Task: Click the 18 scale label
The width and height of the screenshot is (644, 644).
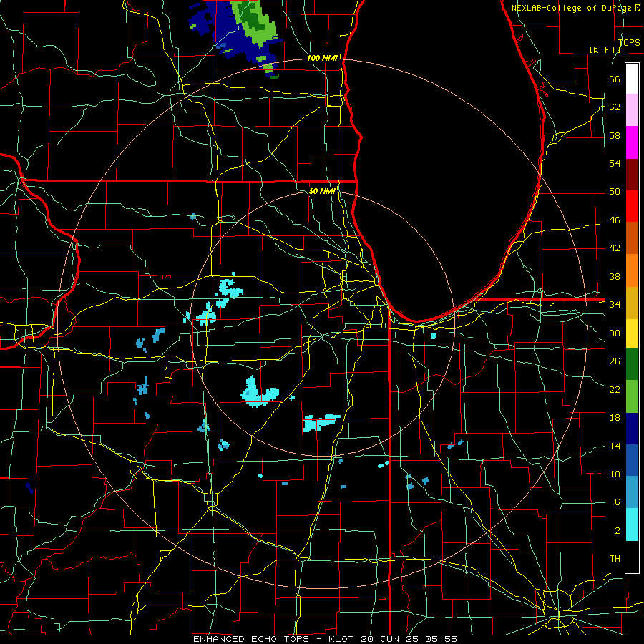Action: (615, 418)
